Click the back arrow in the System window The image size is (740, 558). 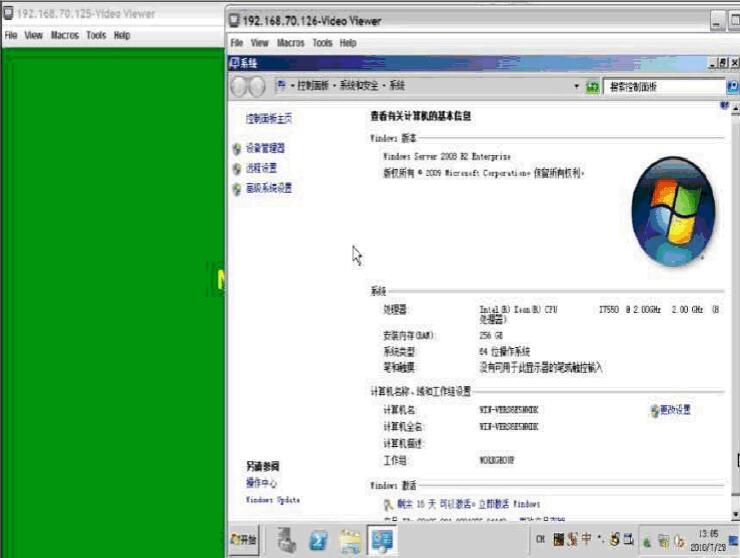(x=240, y=87)
